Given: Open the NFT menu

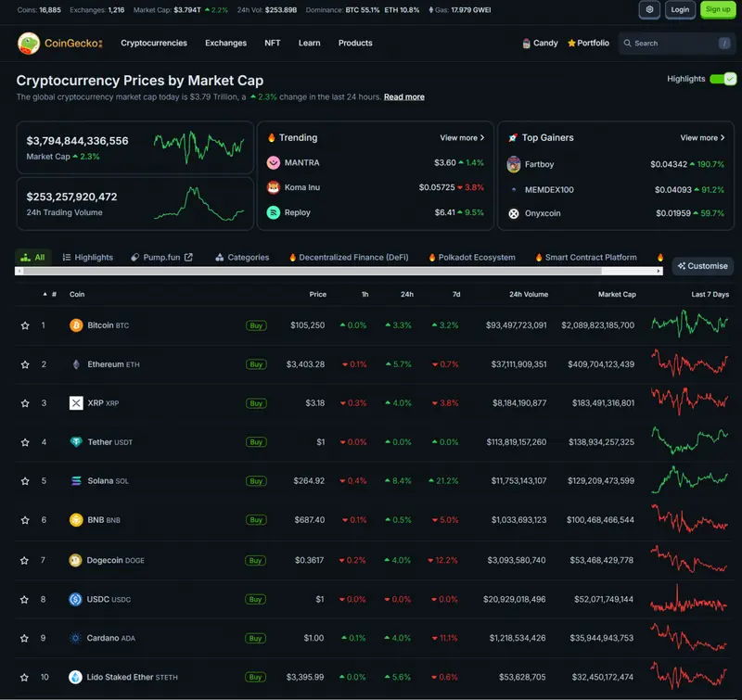Looking at the screenshot, I should (272, 43).
